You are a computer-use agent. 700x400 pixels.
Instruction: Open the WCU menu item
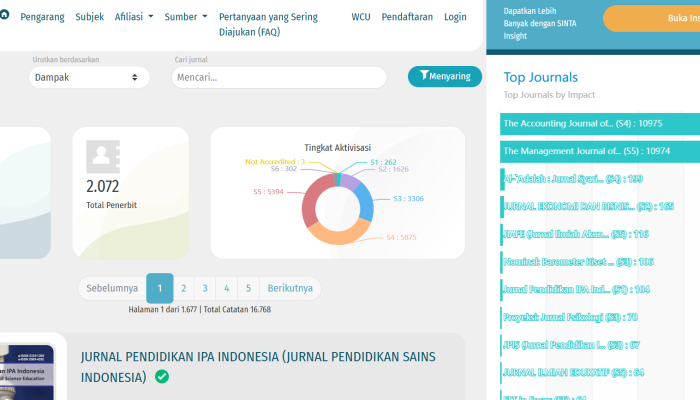click(361, 17)
